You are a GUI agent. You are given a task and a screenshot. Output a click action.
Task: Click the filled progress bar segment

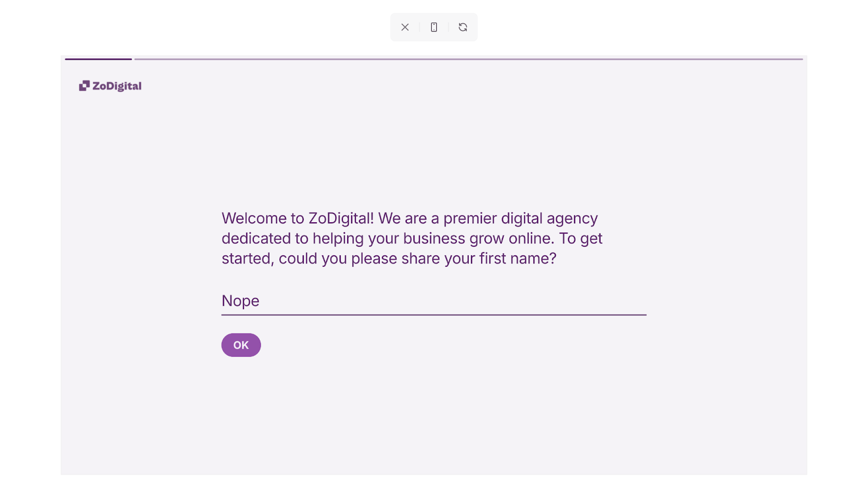pos(98,59)
